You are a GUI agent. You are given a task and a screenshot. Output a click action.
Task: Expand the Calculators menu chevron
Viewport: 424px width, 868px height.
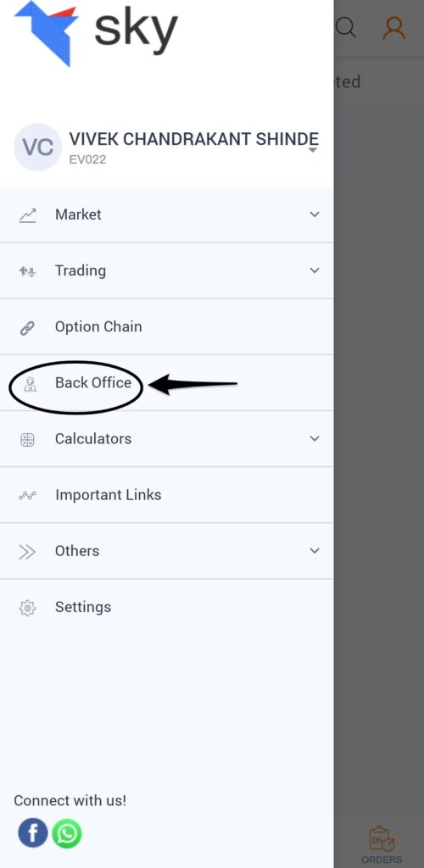[315, 438]
